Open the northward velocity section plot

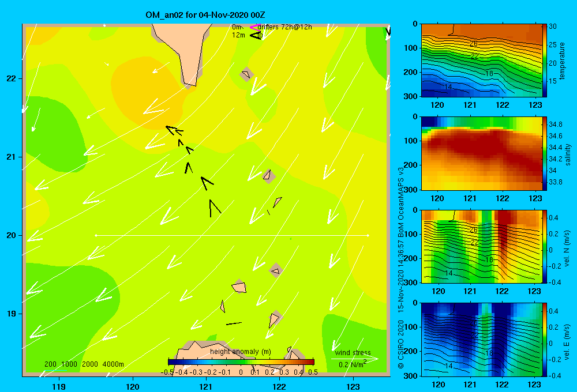[482, 246]
